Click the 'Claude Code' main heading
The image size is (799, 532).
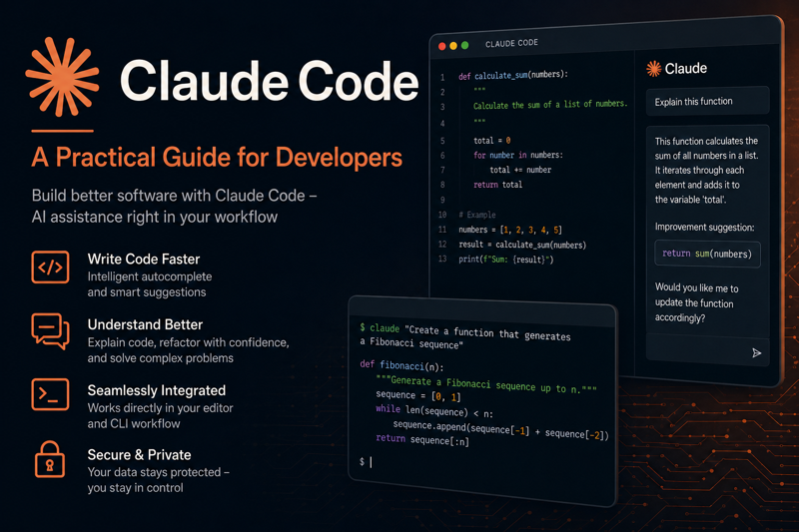click(x=269, y=81)
